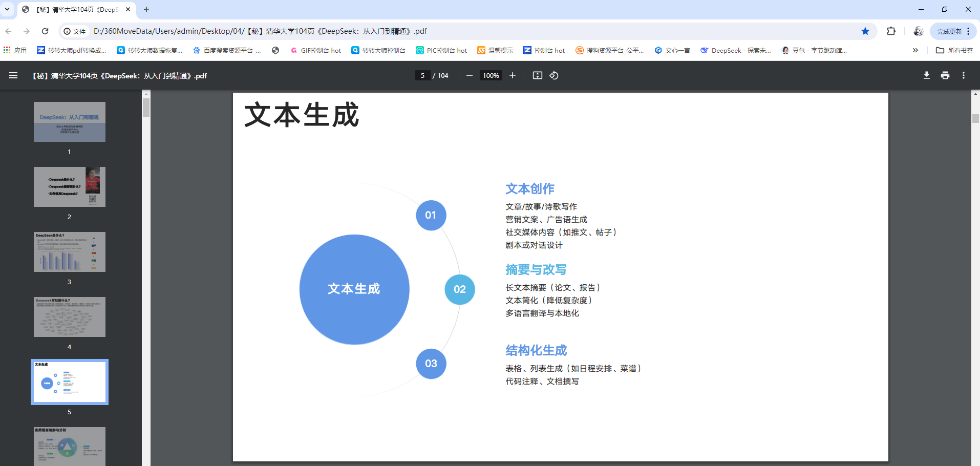
Task: Open the tab search chevron
Action: pos(7,9)
